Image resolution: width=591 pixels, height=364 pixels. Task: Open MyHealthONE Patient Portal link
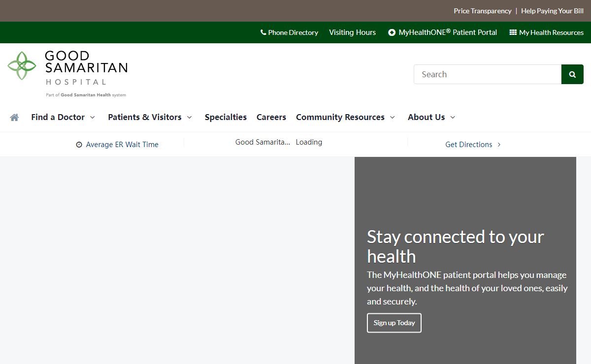pyautogui.click(x=448, y=32)
